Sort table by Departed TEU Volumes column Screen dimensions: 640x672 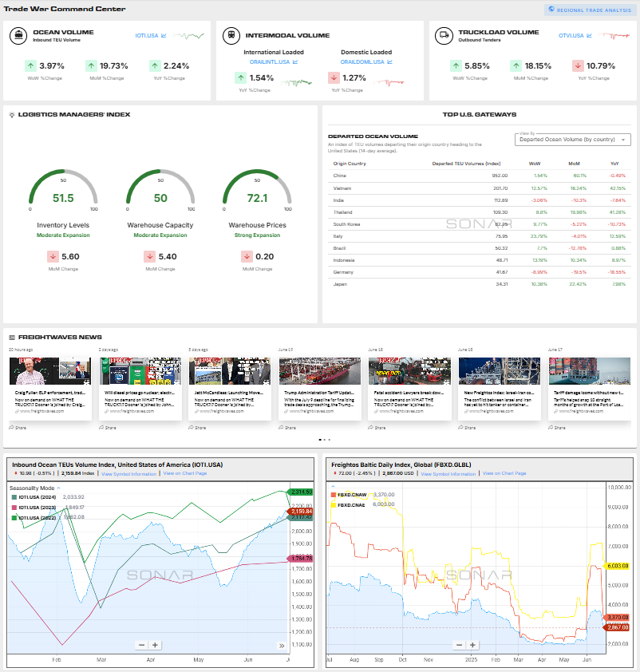click(x=466, y=164)
